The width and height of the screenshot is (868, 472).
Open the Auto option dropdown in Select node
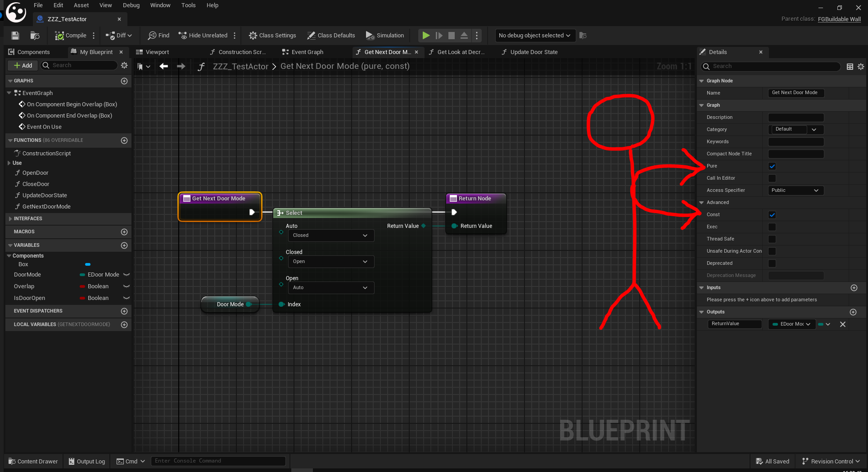(331, 236)
